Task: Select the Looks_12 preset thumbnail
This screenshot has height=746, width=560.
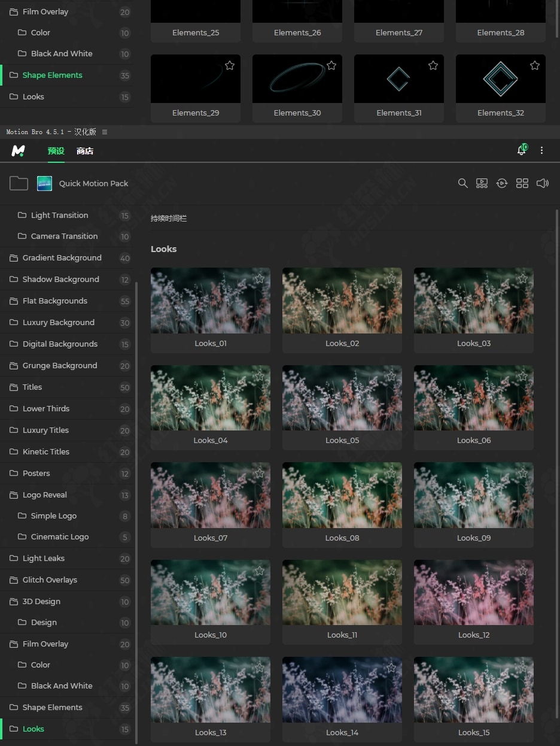Action: pyautogui.click(x=473, y=593)
